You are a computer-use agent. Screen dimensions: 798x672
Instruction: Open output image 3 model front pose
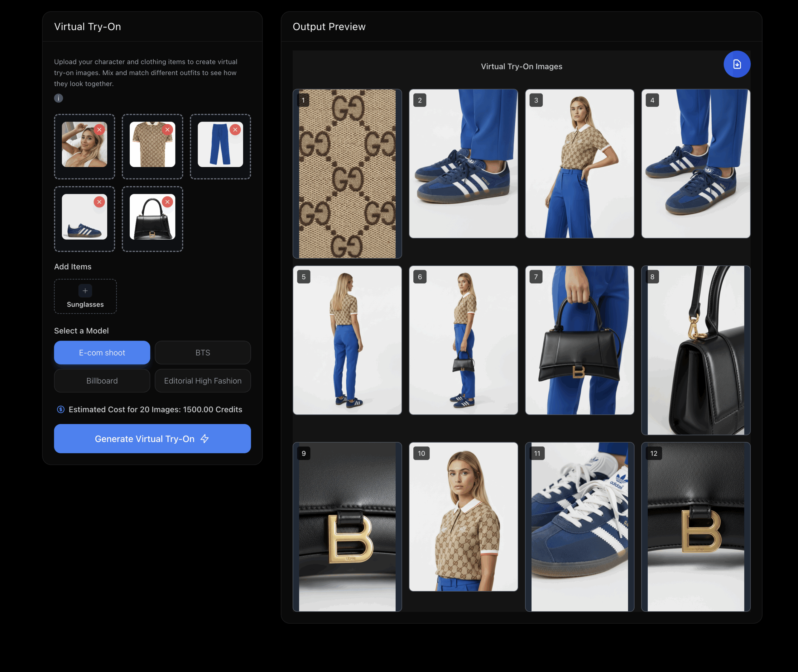[x=579, y=164]
